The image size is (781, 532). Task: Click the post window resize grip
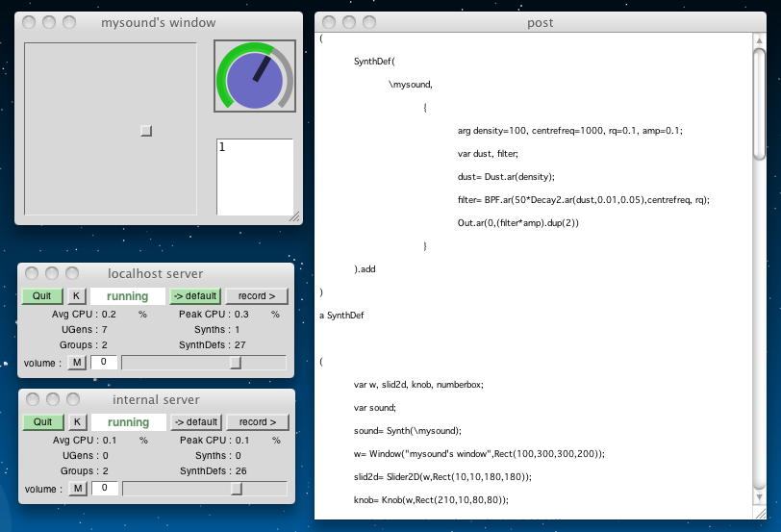(x=760, y=514)
